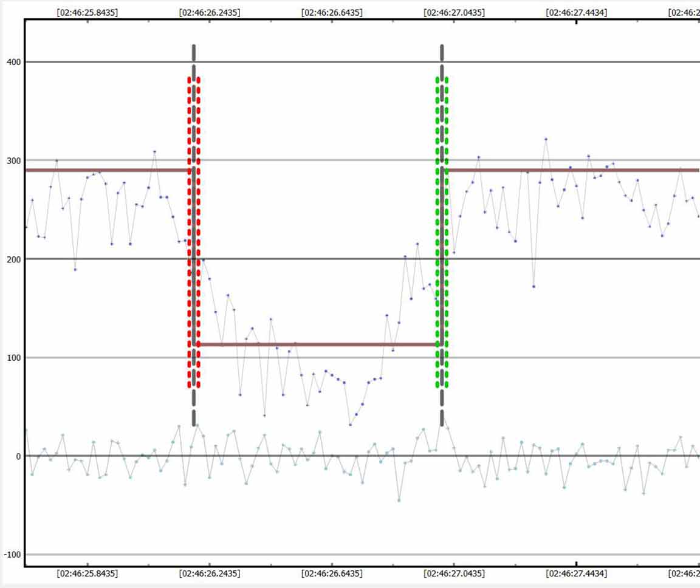
Task: Click bottom time label 02:46:27.4434
Action: point(576,573)
